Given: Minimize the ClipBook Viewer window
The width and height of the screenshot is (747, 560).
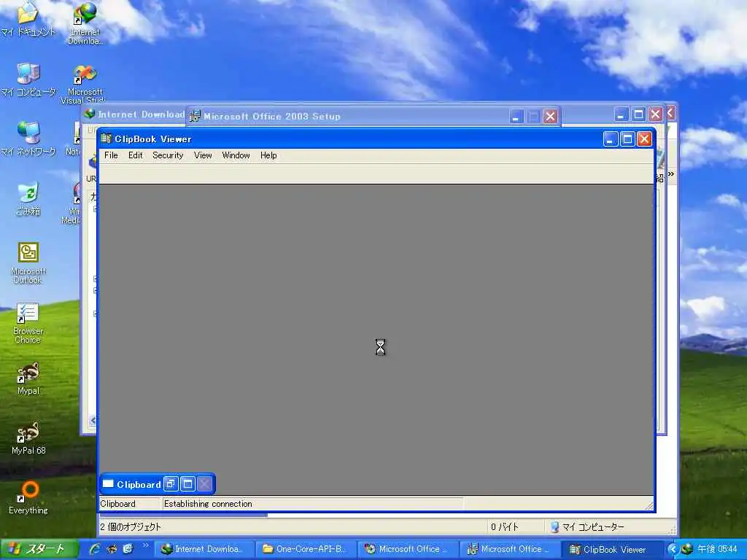Looking at the screenshot, I should [611, 139].
